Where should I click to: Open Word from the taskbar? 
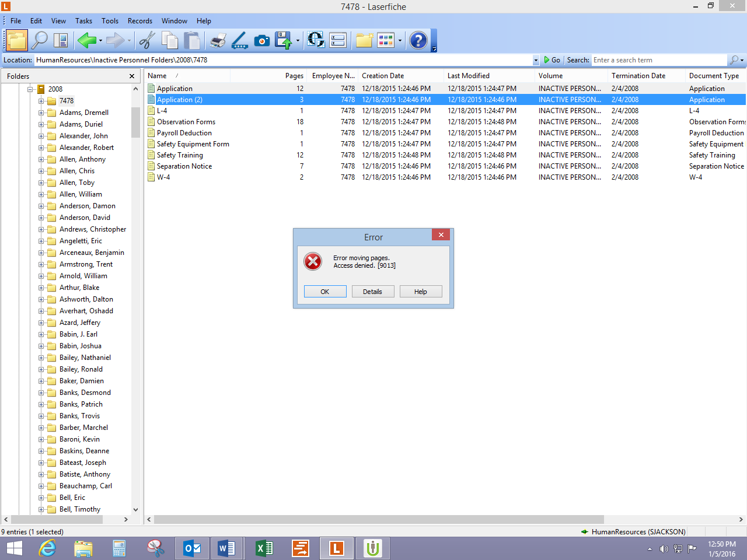point(226,548)
